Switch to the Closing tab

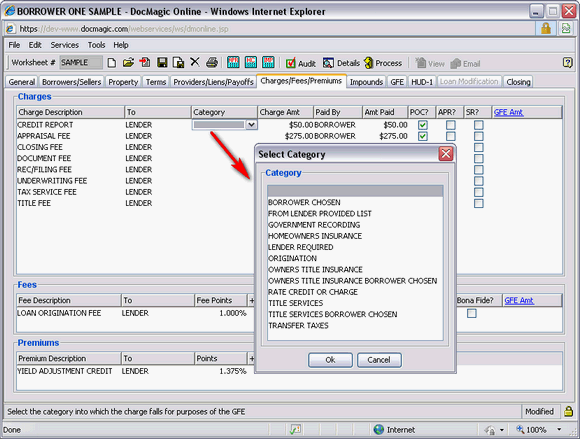coord(519,82)
